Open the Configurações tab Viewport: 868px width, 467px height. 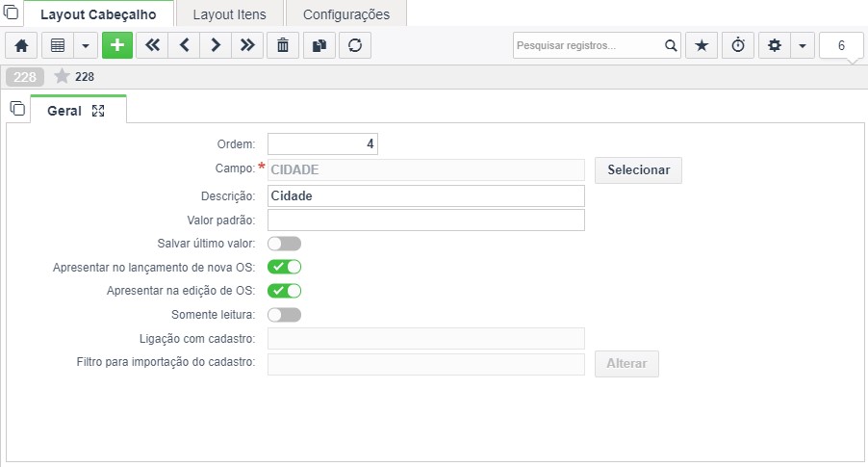pos(346,14)
